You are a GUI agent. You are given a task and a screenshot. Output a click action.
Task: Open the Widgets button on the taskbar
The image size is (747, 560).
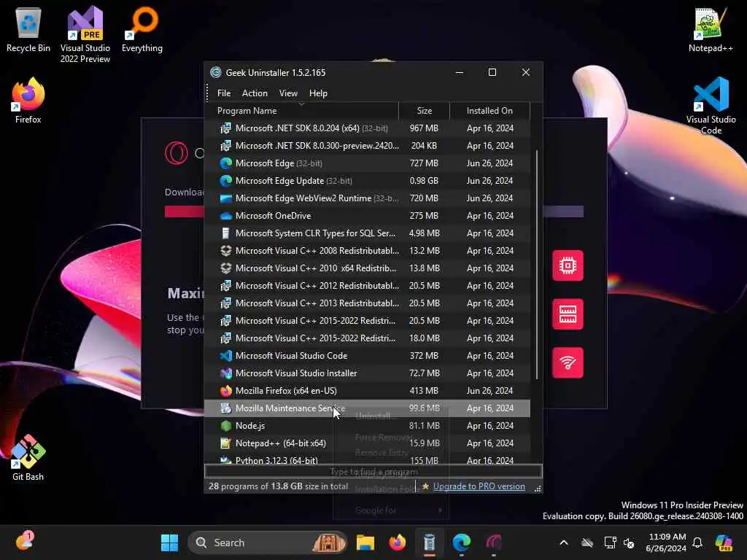coord(25,542)
